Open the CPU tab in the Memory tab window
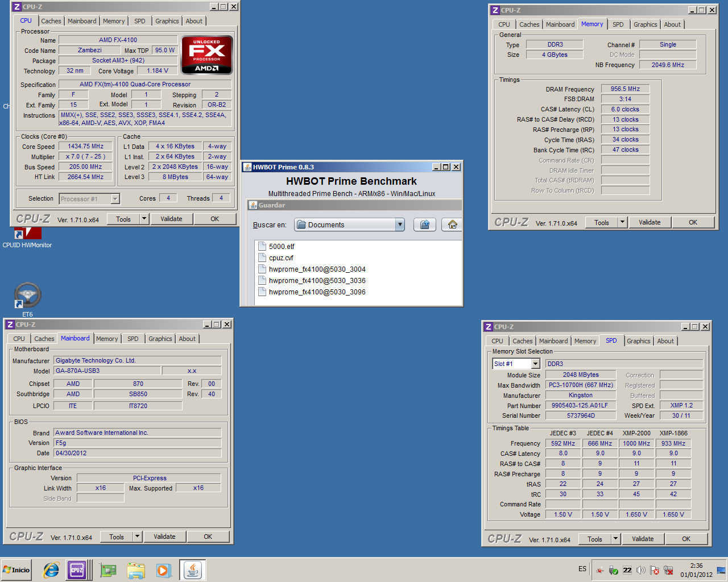728x582 pixels. click(x=504, y=24)
